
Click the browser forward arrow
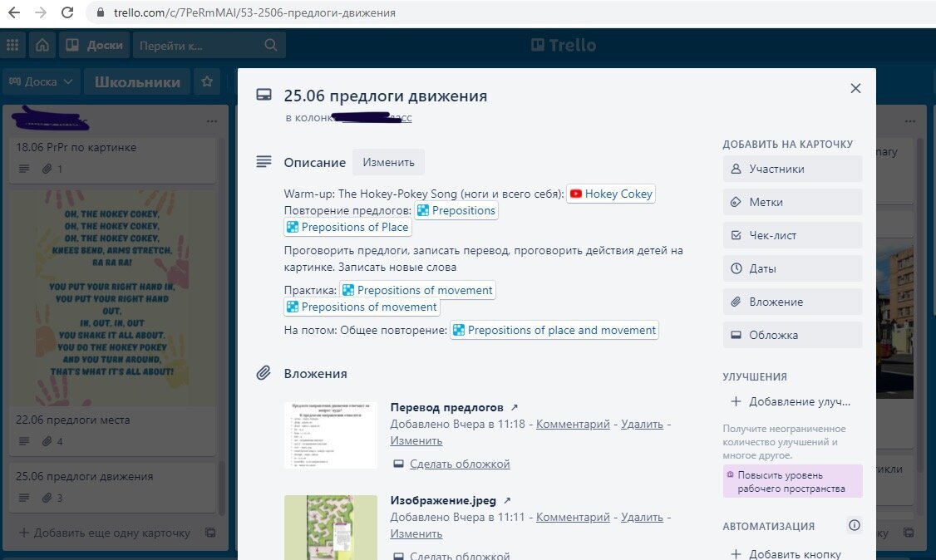41,12
